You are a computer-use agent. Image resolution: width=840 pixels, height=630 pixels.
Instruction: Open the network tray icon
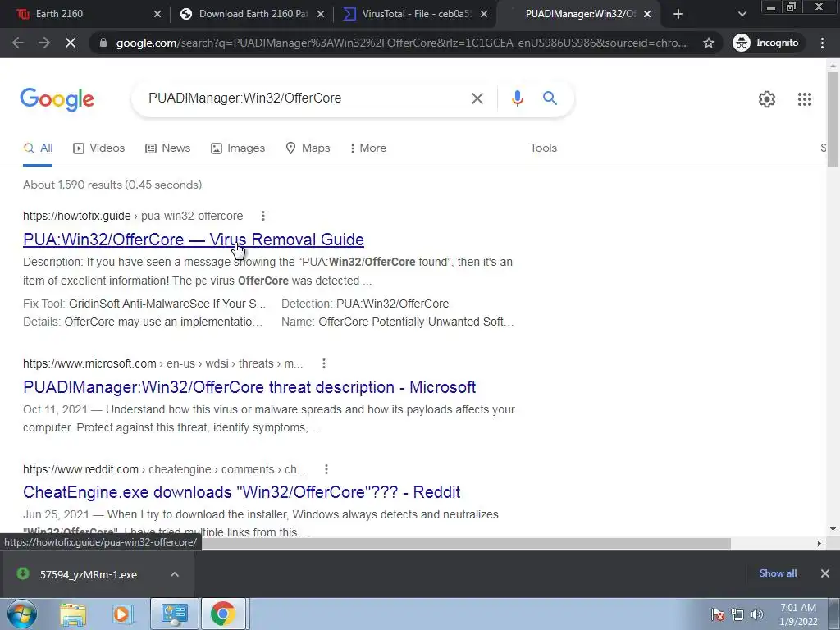(737, 614)
